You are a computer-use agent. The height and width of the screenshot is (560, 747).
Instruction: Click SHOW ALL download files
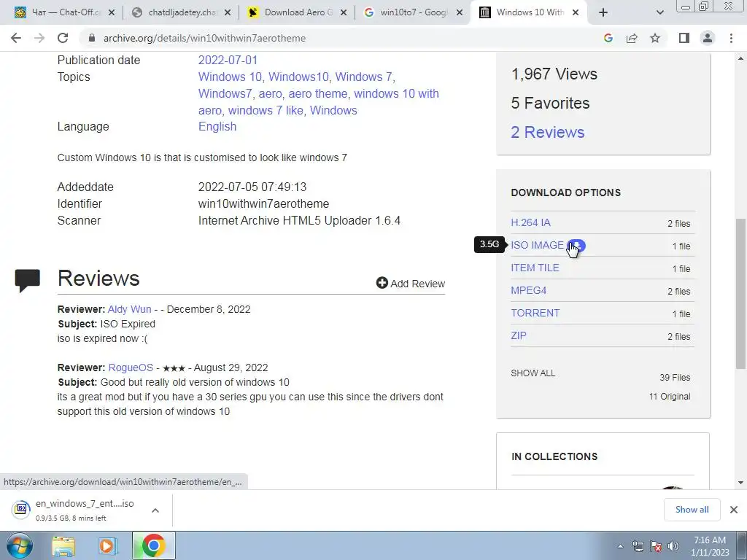point(533,373)
